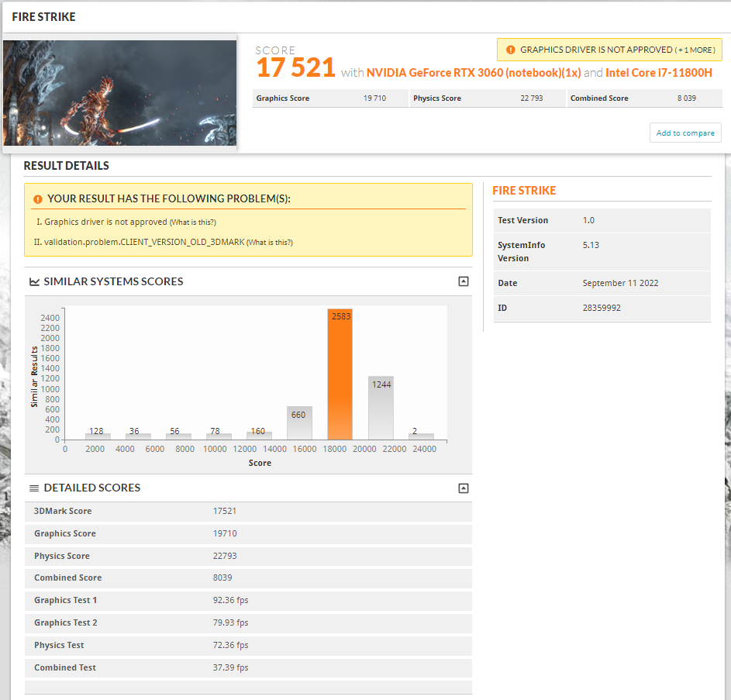The width and height of the screenshot is (731, 700).
Task: Select the 1244 results histogram bar
Action: pyautogui.click(x=381, y=408)
